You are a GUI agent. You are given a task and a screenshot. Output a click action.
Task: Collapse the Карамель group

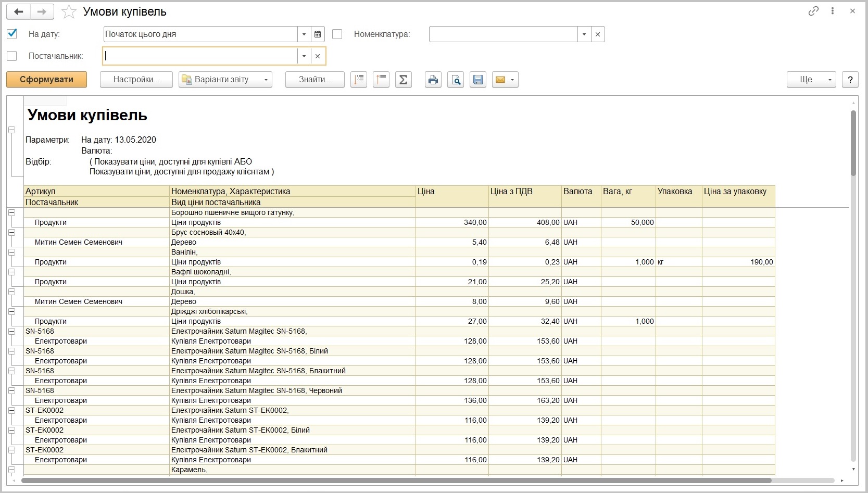[11, 470]
